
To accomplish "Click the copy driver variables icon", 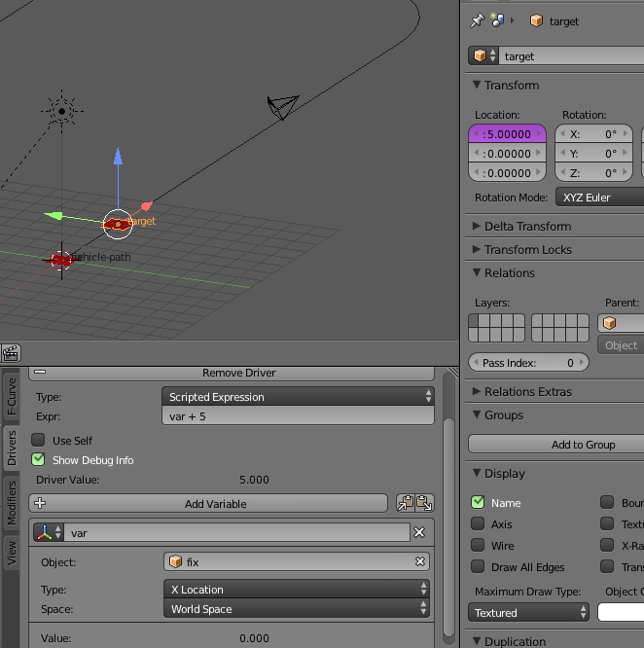I will (x=406, y=503).
